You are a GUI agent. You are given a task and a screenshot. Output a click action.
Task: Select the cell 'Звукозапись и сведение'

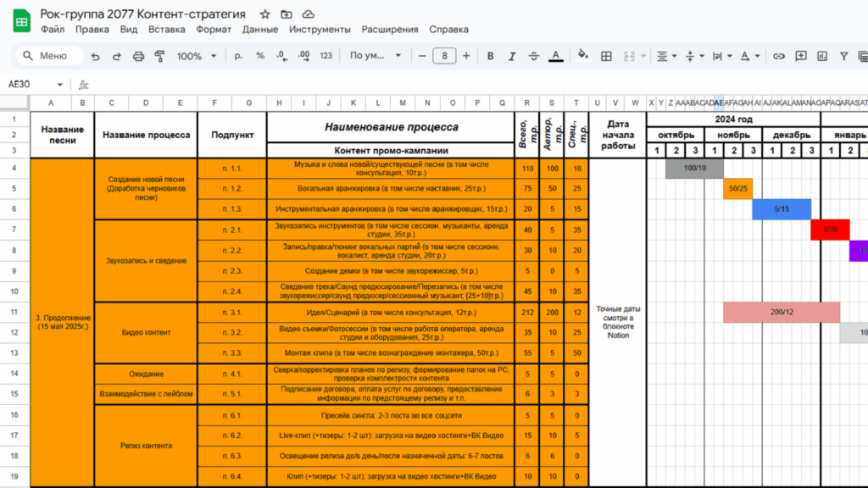click(146, 261)
